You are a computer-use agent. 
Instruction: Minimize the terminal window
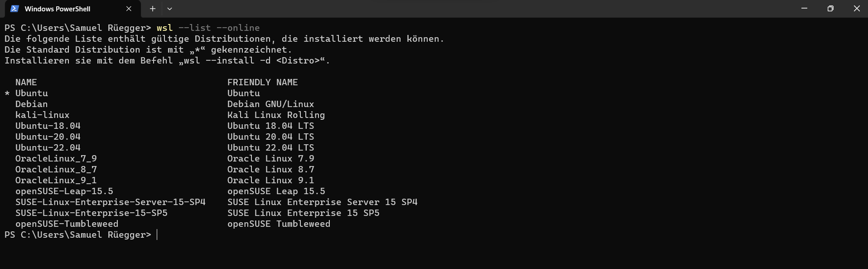point(804,8)
